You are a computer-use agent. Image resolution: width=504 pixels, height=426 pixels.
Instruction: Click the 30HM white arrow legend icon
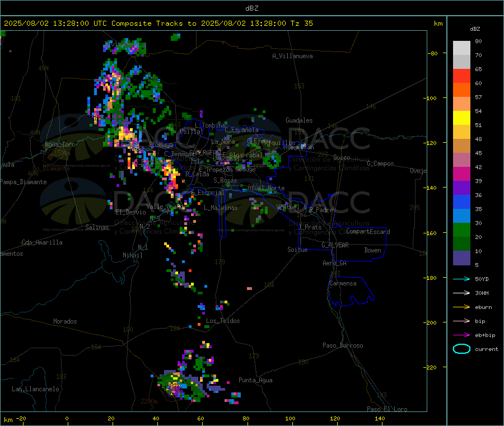[x=461, y=293]
